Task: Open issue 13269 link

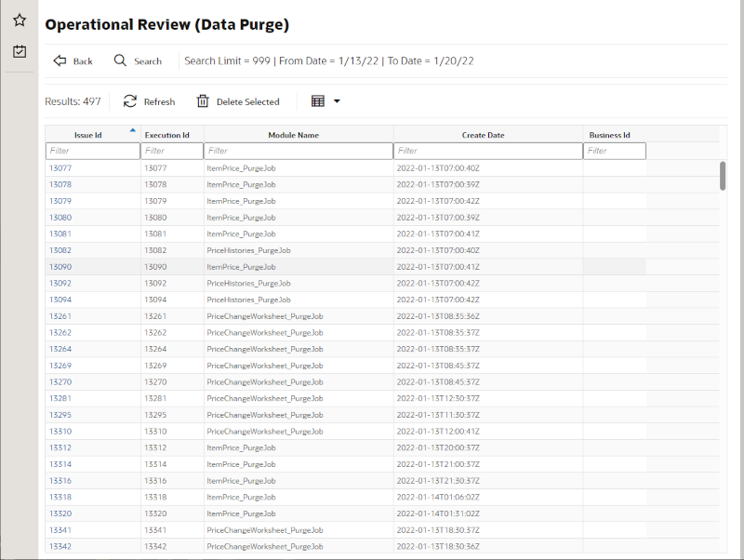Action: point(60,366)
